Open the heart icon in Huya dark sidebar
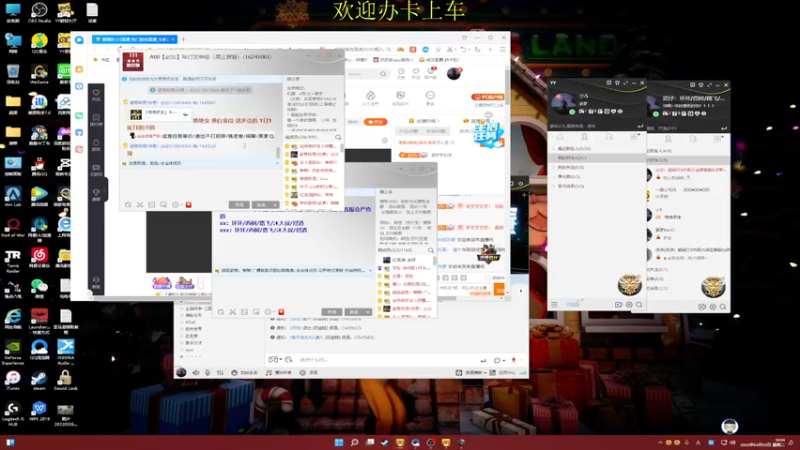800x450 pixels. coord(96,95)
